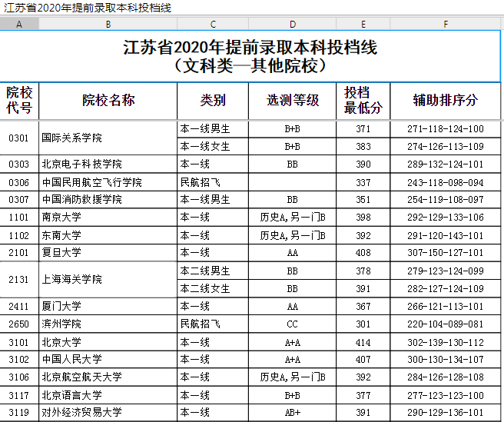The width and height of the screenshot is (504, 422).
Task: Select code cell 0301
Action: (19, 138)
